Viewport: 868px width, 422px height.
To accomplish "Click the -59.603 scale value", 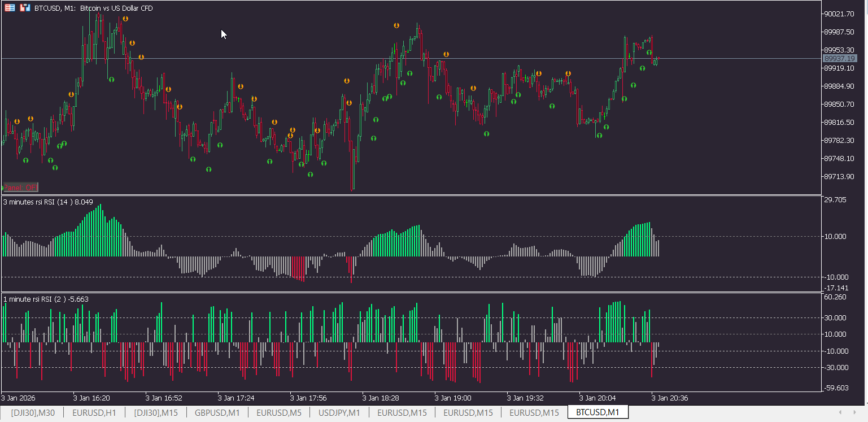I will click(835, 388).
